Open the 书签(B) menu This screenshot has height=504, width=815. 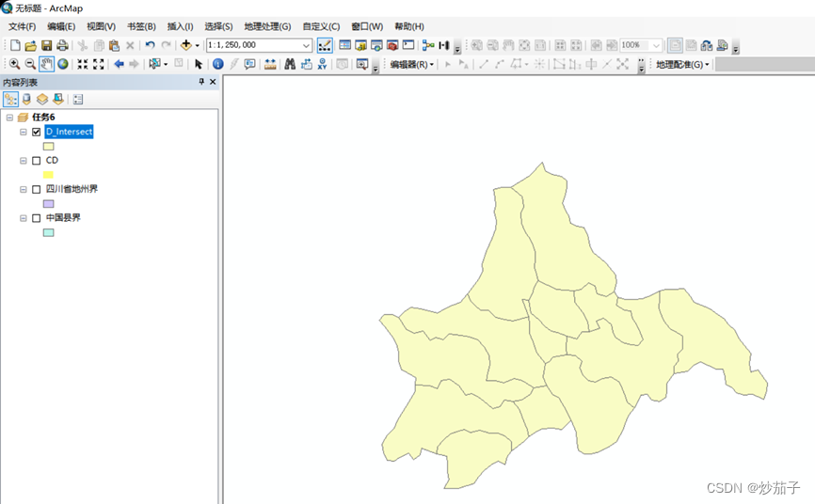click(141, 26)
